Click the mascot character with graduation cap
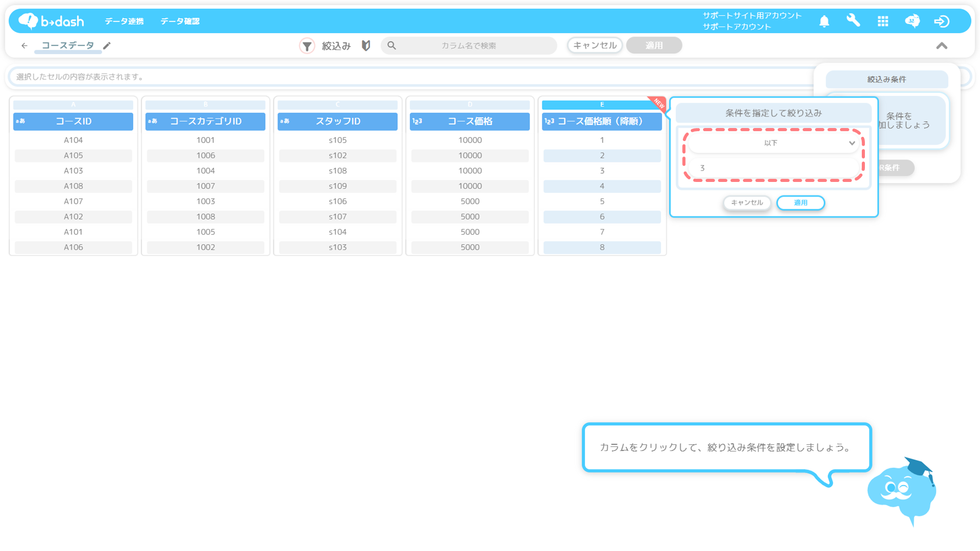Viewport: 980px width, 551px height. point(903,491)
